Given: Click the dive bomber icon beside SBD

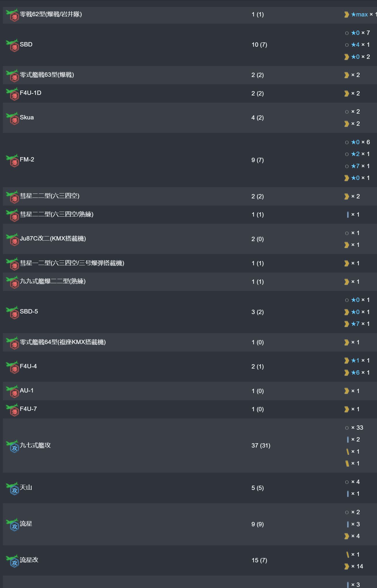Looking at the screenshot, I should [12, 45].
